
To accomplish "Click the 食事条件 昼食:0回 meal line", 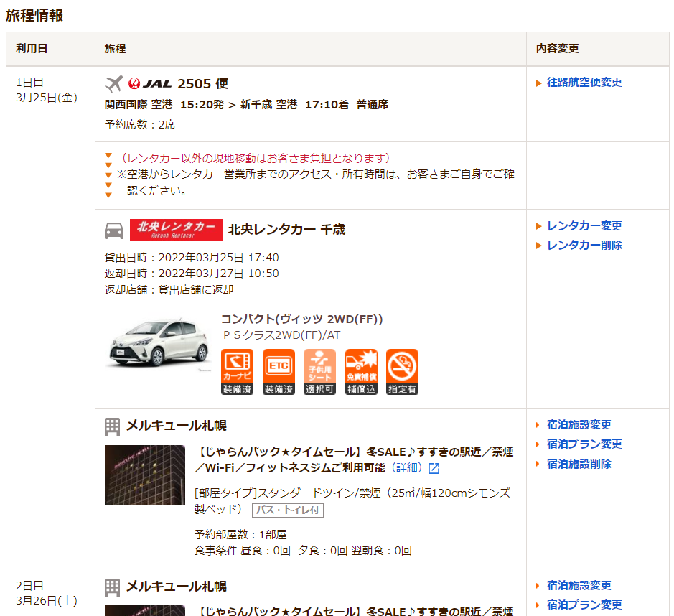I will point(303,551).
